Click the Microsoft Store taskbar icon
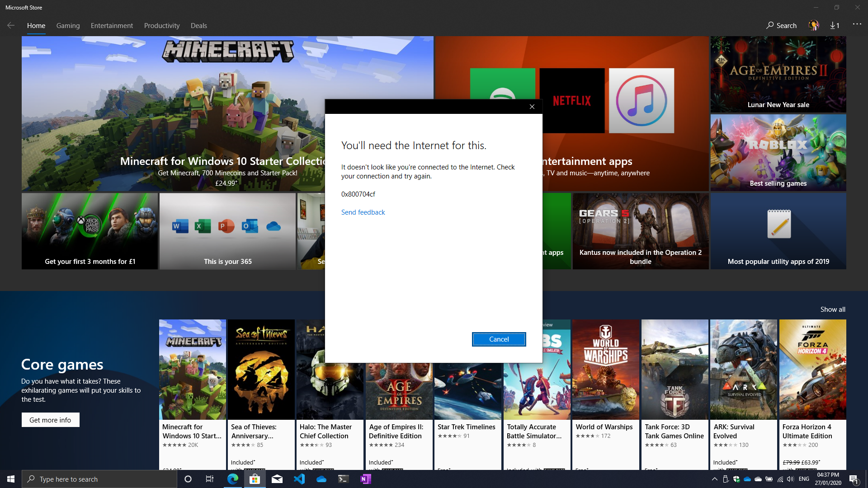Image resolution: width=868 pixels, height=488 pixels. point(255,479)
